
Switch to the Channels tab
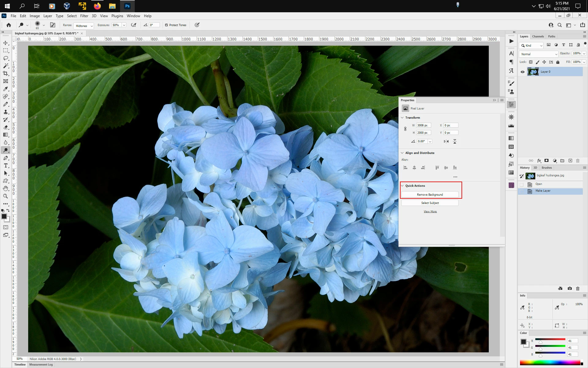538,36
